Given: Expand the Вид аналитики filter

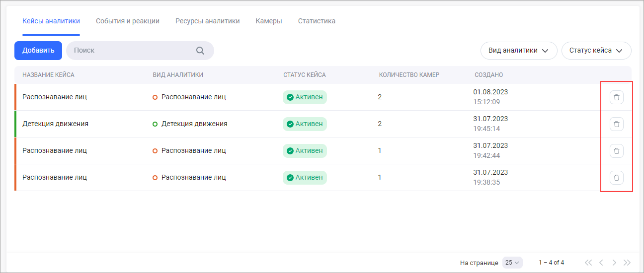Looking at the screenshot, I should point(518,51).
